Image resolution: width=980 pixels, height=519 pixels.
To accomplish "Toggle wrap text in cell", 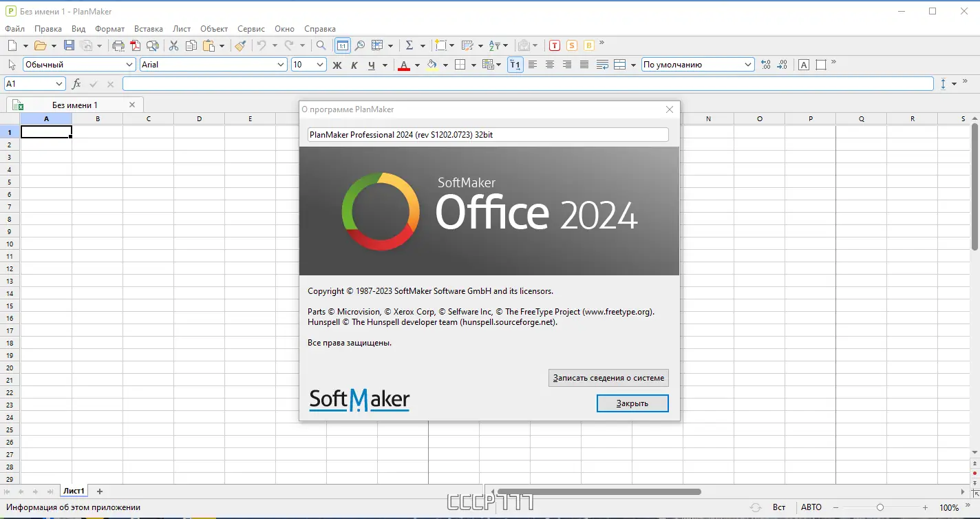I will click(602, 65).
